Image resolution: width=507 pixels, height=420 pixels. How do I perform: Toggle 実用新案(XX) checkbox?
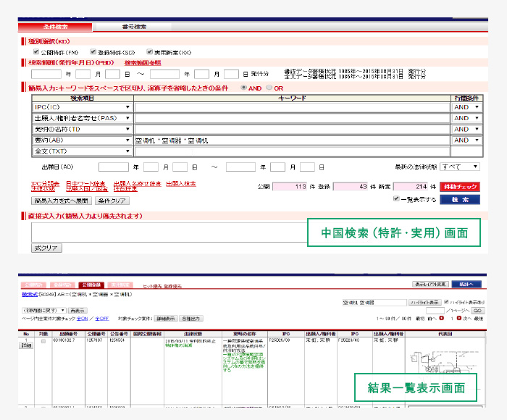pos(149,51)
